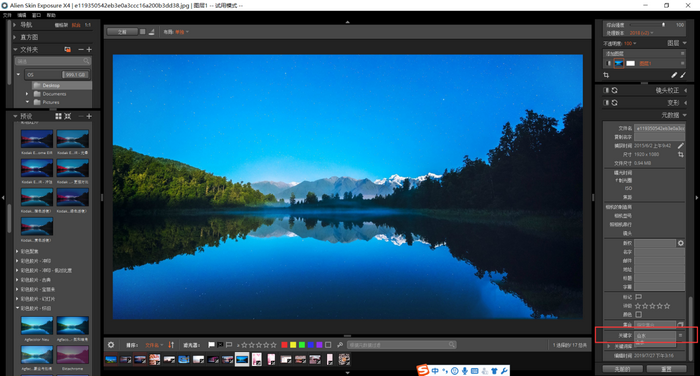Toggle the lens correction panel on/off switch
700x376 pixels.
[606, 90]
